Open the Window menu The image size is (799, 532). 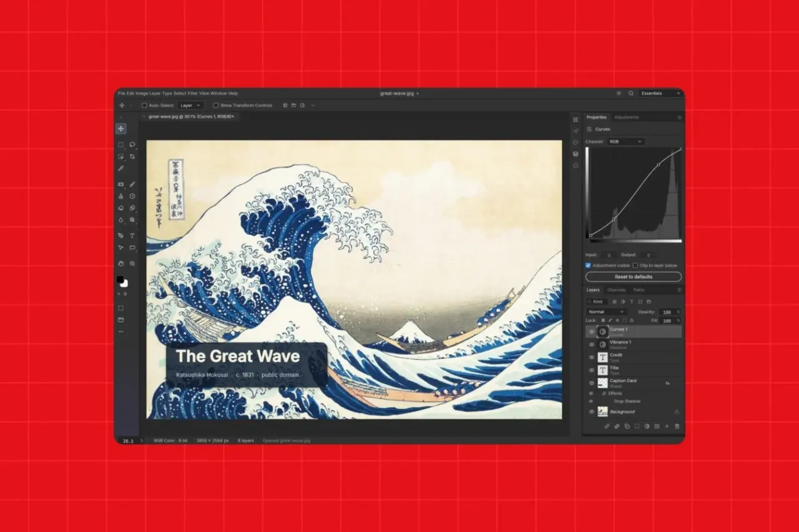click(x=218, y=93)
